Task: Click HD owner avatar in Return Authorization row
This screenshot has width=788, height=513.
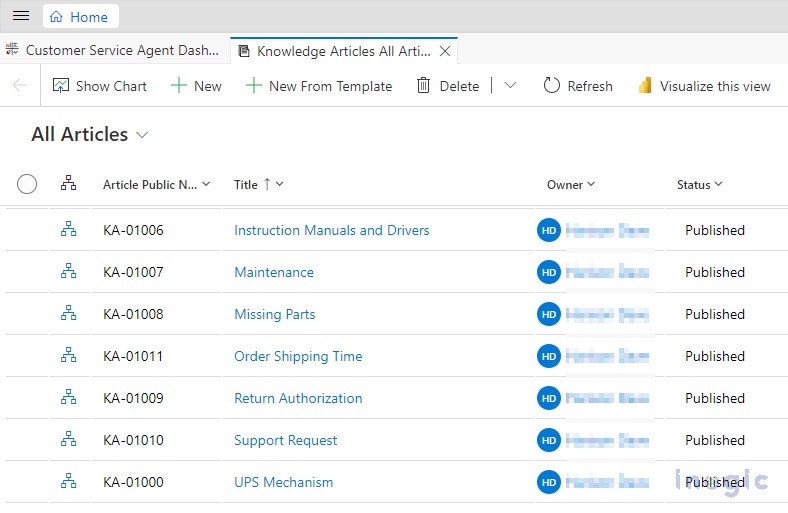Action: point(549,398)
